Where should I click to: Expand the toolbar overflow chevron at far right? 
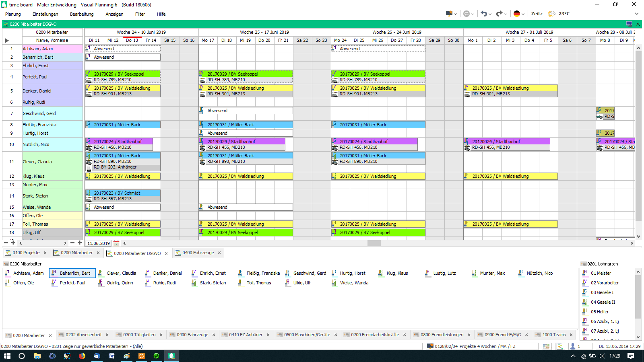(636, 14)
